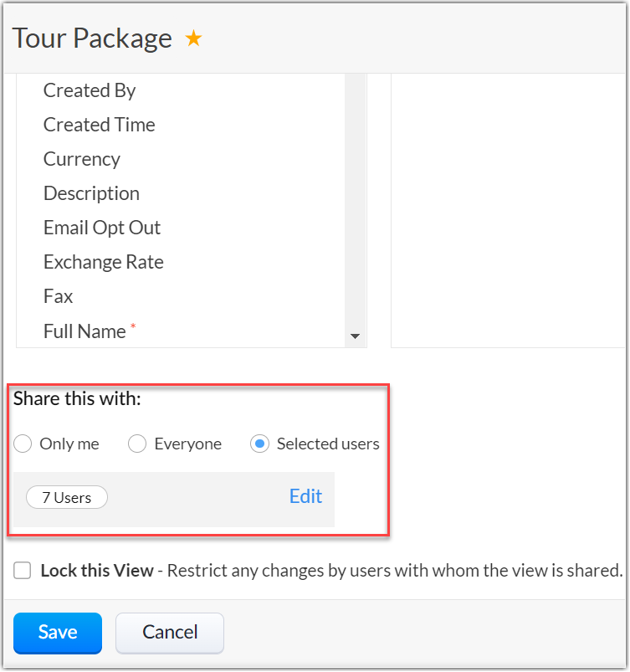This screenshot has width=630, height=672.
Task: Click the 7 Users pill
Action: point(67,497)
